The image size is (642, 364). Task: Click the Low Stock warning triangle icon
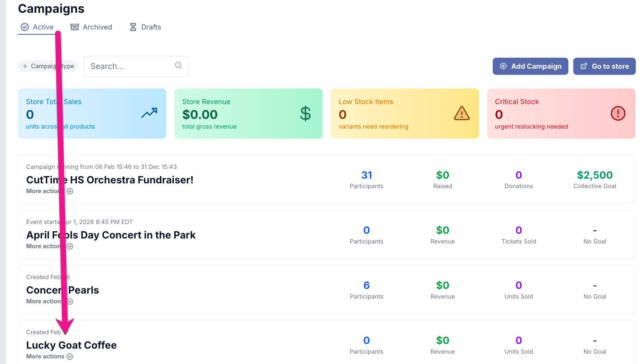coord(461,113)
